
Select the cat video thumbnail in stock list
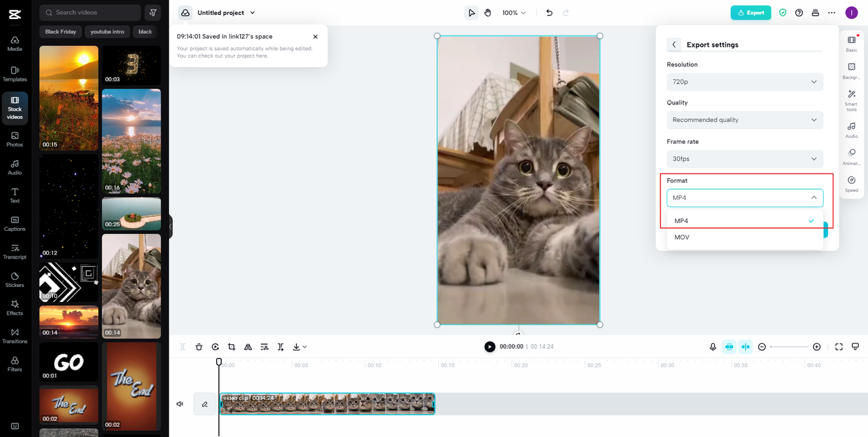pyautogui.click(x=131, y=286)
